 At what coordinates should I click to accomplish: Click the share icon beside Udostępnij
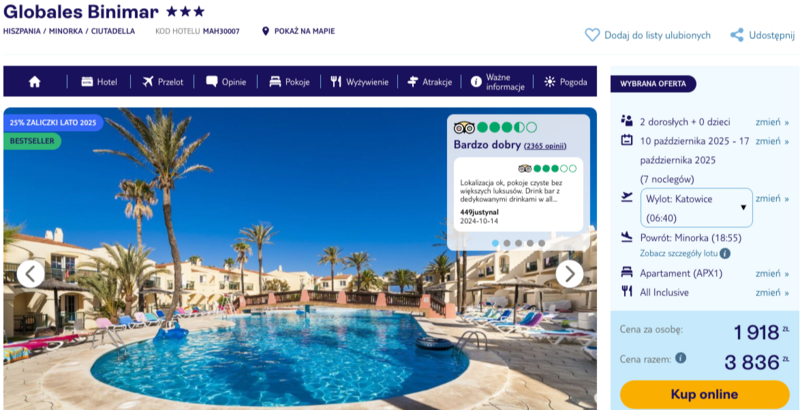[x=737, y=35]
